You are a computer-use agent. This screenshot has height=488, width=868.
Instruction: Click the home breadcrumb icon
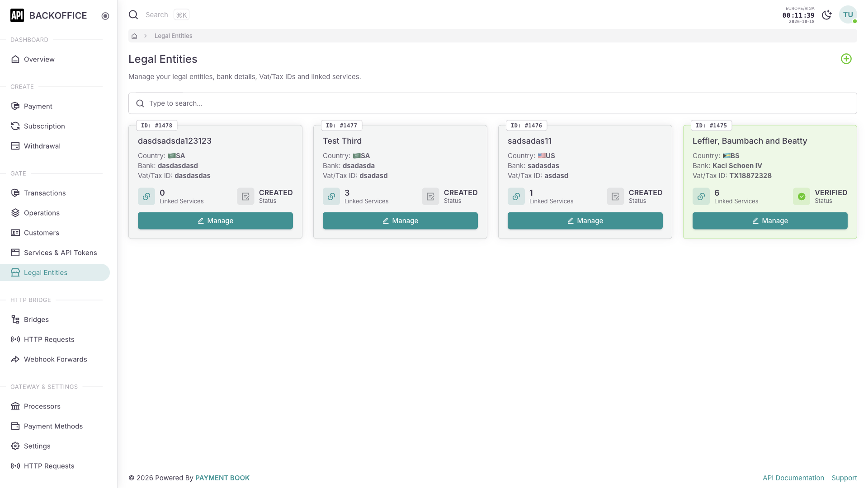(134, 36)
